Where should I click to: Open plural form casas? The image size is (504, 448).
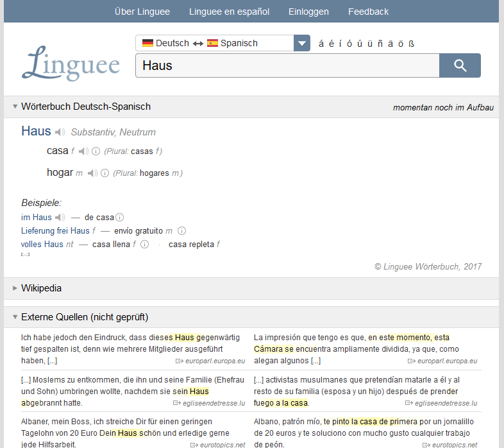click(142, 151)
